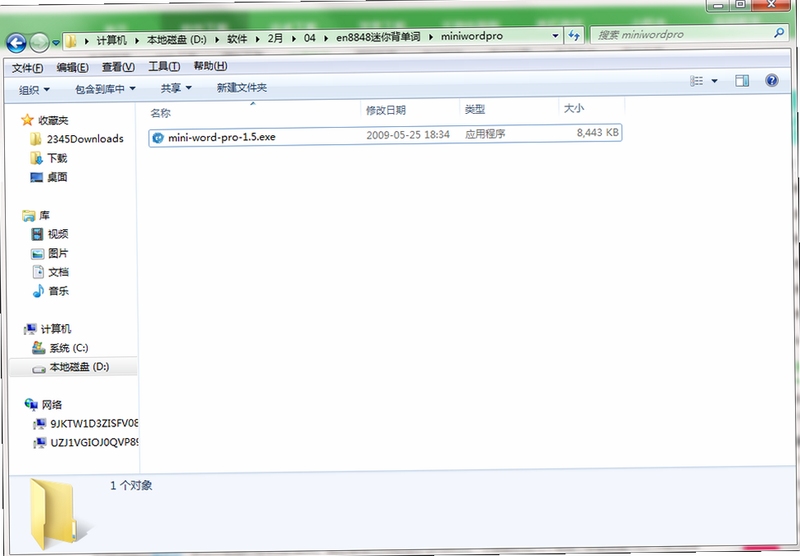Viewport: 800px width, 556px height.
Task: Open 2345Downloads in favorites
Action: click(x=85, y=139)
